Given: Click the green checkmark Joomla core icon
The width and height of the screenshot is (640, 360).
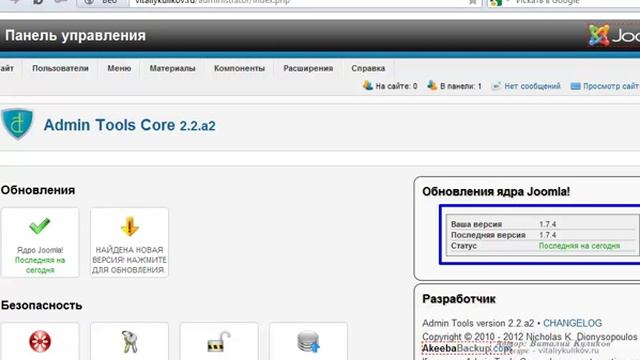Looking at the screenshot, I should click(x=40, y=226).
